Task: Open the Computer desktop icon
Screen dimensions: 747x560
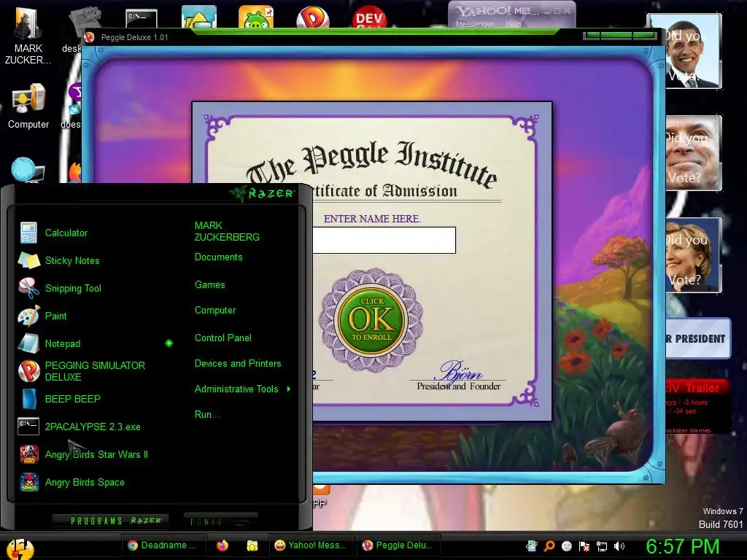Action: point(28,106)
